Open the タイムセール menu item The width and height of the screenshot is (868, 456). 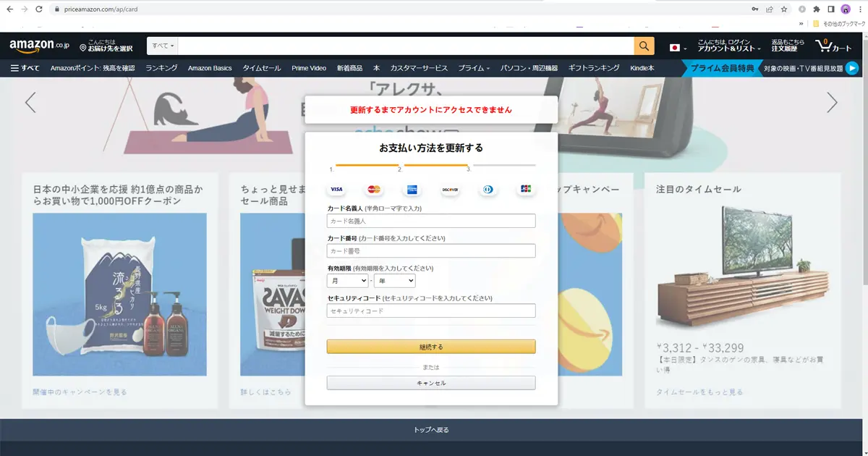click(x=263, y=68)
